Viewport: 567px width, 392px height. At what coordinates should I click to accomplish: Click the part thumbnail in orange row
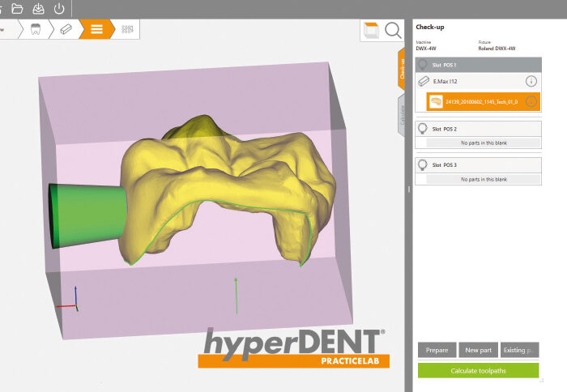436,101
